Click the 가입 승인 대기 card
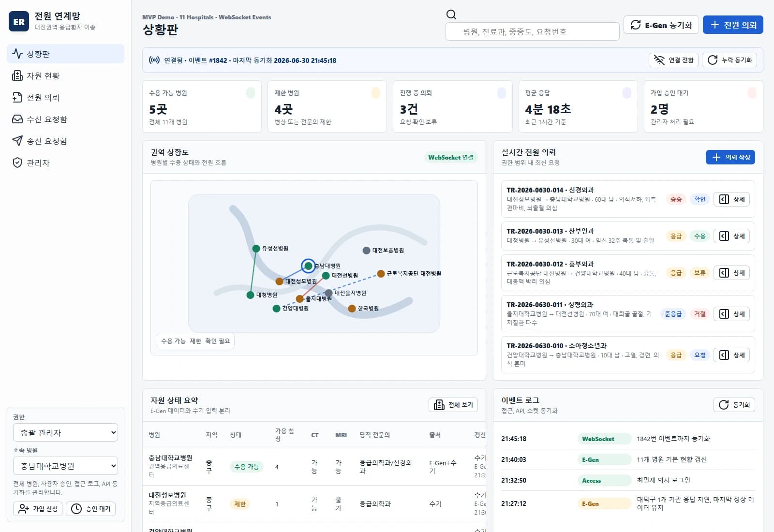The height and width of the screenshot is (532, 774). [x=703, y=106]
